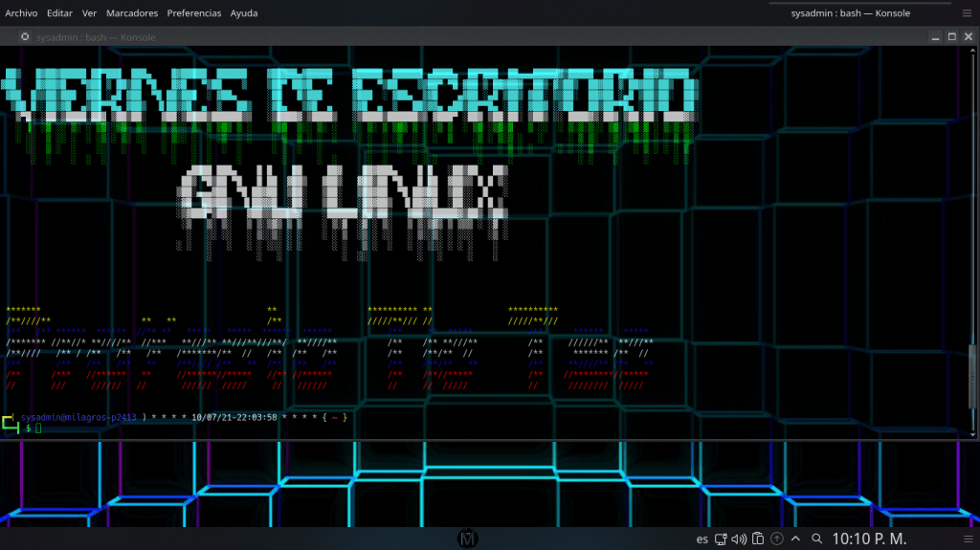Open the Editar menu
This screenshot has height=550, width=980.
pos(59,13)
